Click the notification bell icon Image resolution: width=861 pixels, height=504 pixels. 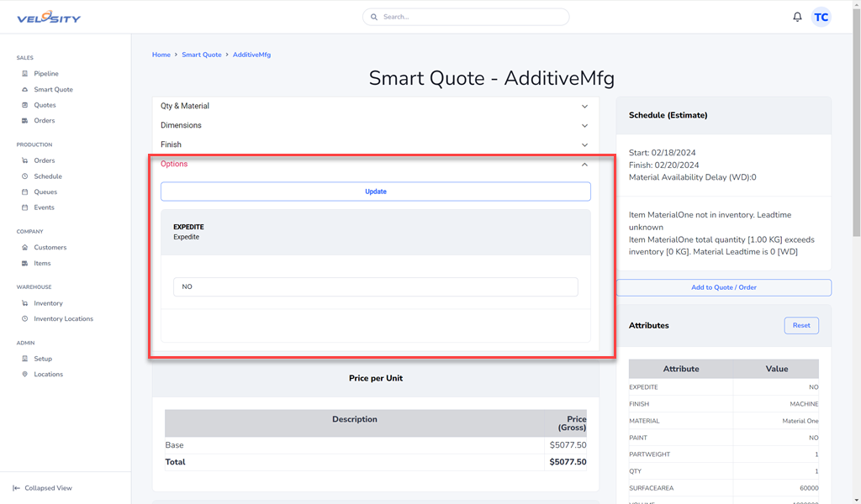pyautogui.click(x=797, y=17)
